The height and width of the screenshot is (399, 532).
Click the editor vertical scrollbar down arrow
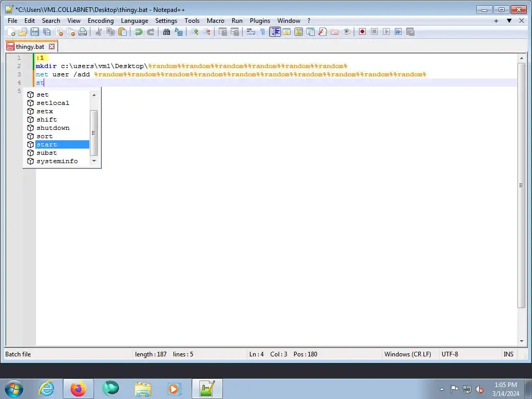pyautogui.click(x=522, y=341)
